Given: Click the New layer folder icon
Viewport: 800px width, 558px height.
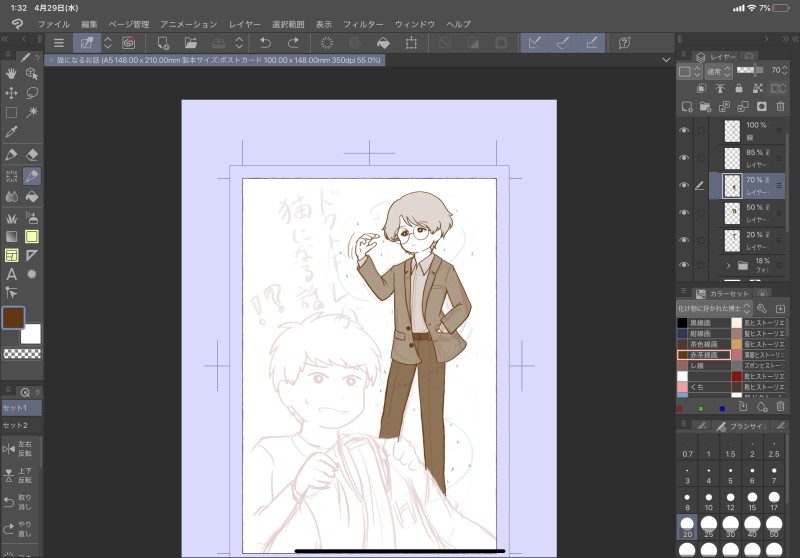Looking at the screenshot, I should pos(706,107).
